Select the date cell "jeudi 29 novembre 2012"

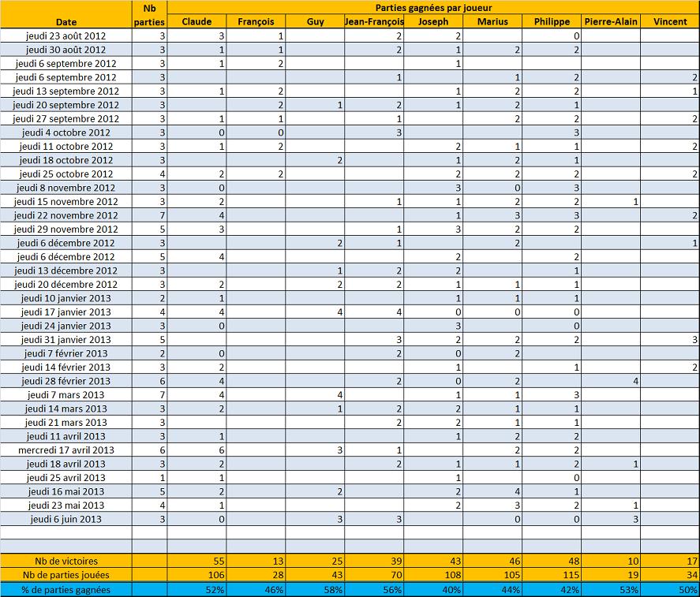(x=66, y=229)
